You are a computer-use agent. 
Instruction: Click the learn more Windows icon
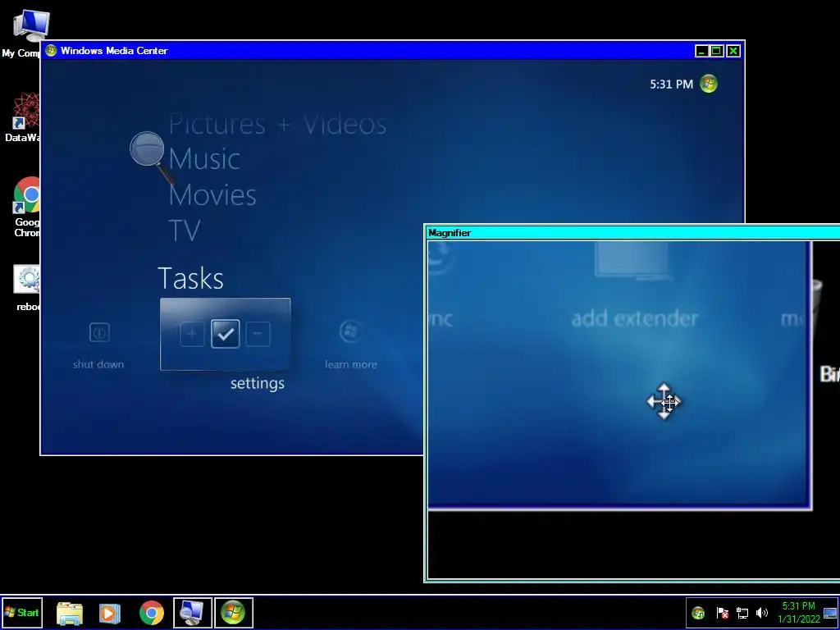pyautogui.click(x=350, y=331)
